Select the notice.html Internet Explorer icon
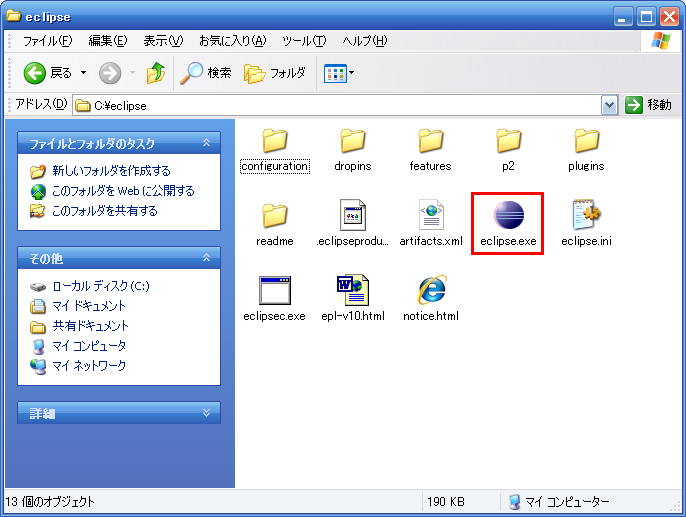 pos(431,290)
